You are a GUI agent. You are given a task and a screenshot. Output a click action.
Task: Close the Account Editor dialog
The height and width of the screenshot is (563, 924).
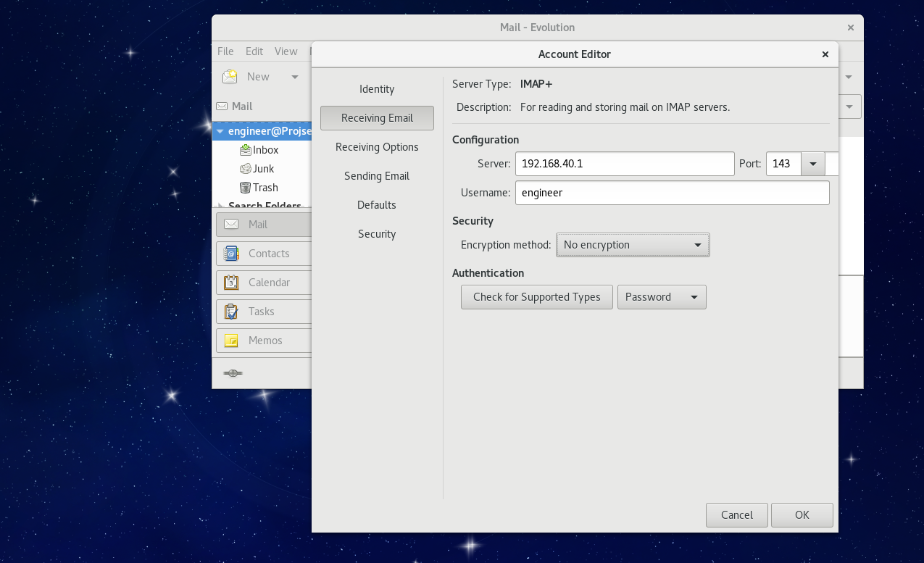coord(825,54)
